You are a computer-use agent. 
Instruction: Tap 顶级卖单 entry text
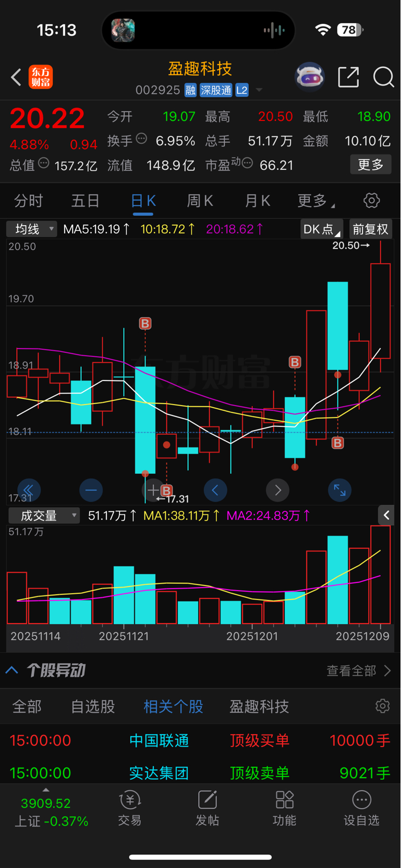(x=260, y=773)
